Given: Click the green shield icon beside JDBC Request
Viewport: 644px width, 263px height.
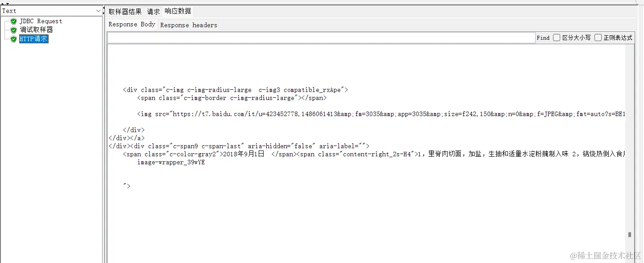Looking at the screenshot, I should [14, 21].
